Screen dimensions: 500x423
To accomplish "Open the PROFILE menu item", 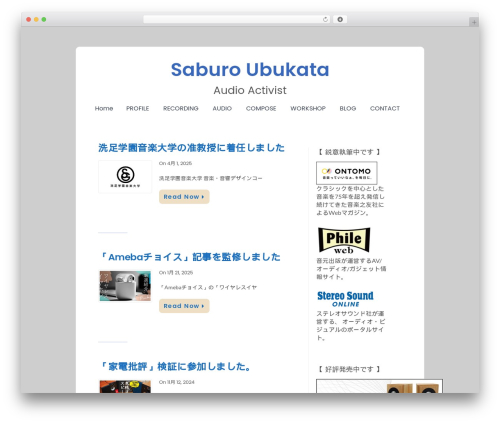I will click(x=137, y=108).
